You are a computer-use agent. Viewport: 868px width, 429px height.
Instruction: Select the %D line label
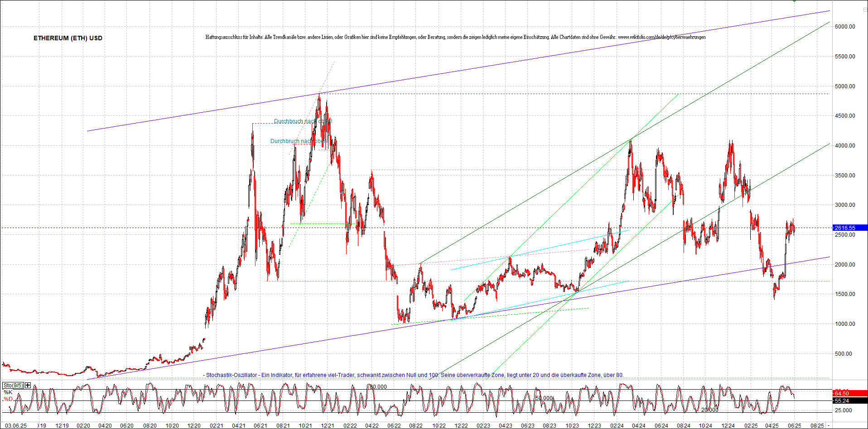click(8, 399)
